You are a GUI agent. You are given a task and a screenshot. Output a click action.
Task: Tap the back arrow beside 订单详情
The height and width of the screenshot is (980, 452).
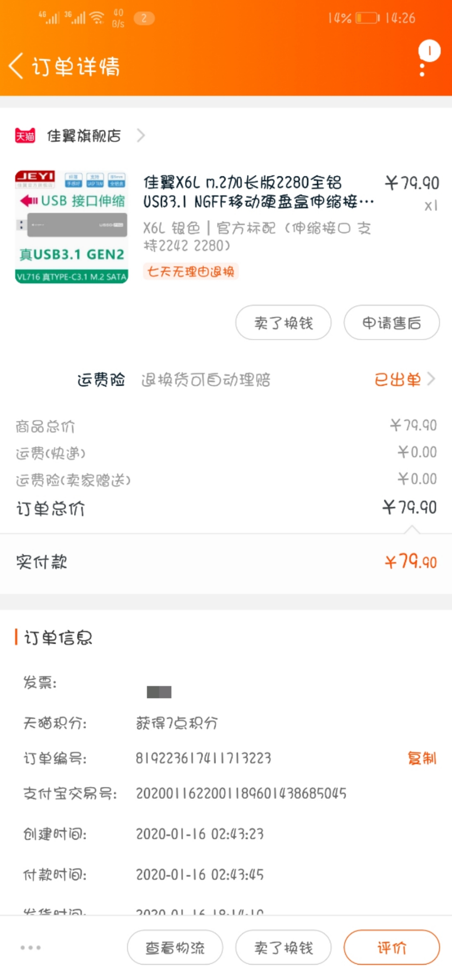tap(16, 66)
